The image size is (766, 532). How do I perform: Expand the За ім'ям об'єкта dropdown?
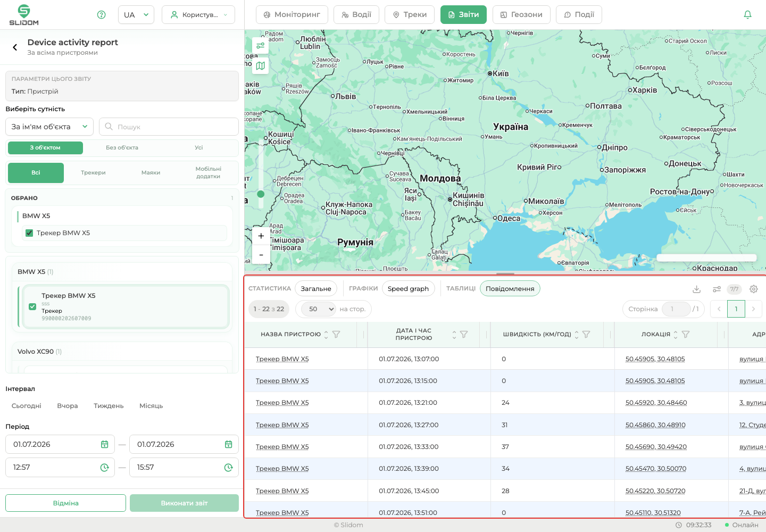point(49,127)
